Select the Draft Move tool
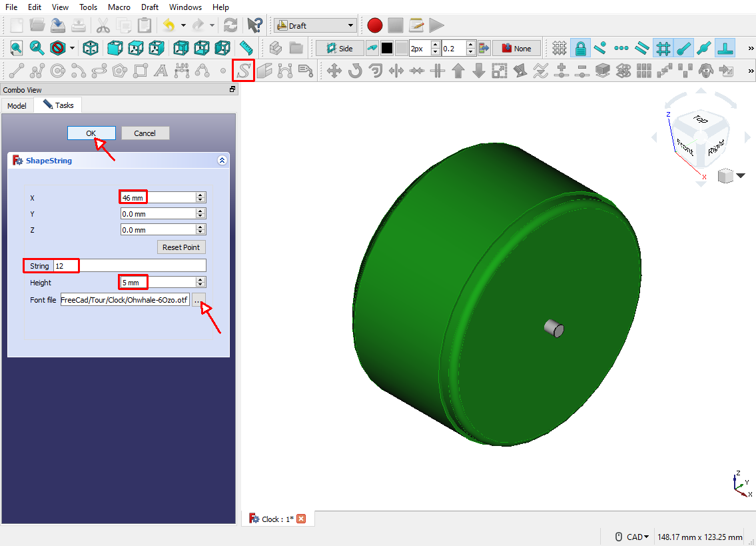Image resolution: width=756 pixels, height=546 pixels. coord(334,71)
